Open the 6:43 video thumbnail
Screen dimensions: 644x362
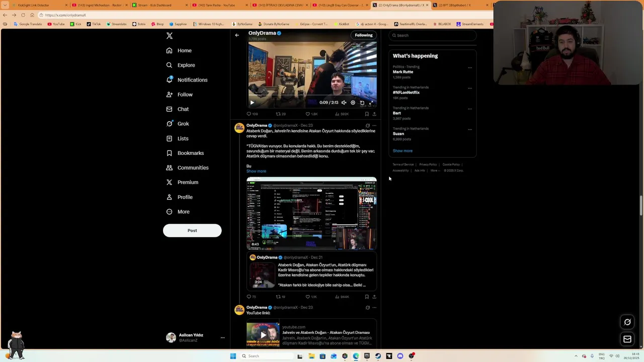311,214
